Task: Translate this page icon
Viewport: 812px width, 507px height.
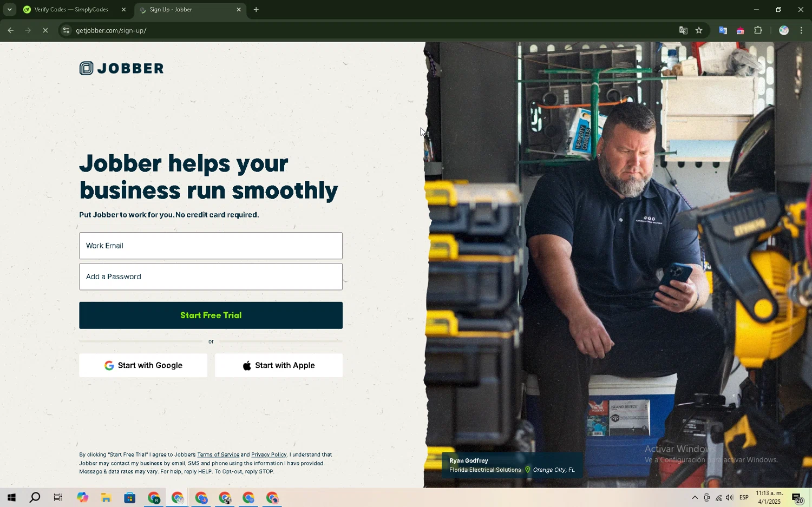Action: tap(683, 31)
